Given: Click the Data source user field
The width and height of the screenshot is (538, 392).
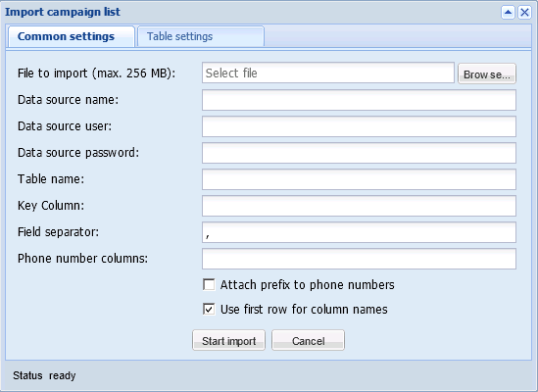Looking at the screenshot, I should point(359,126).
